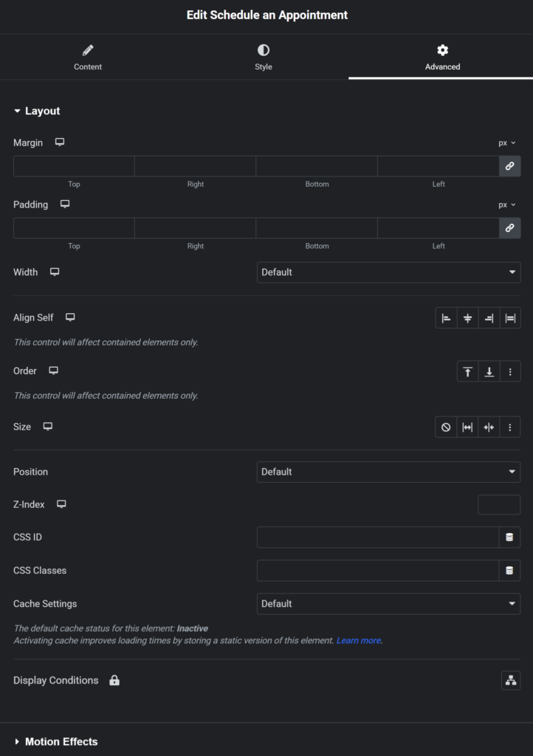
Task: Click the Margin Right input field
Action: (x=195, y=166)
